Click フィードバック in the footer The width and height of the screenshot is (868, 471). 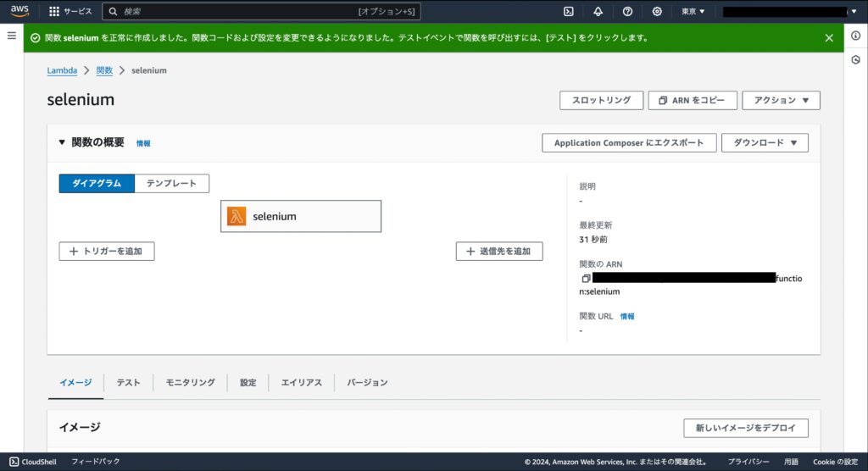click(x=95, y=461)
